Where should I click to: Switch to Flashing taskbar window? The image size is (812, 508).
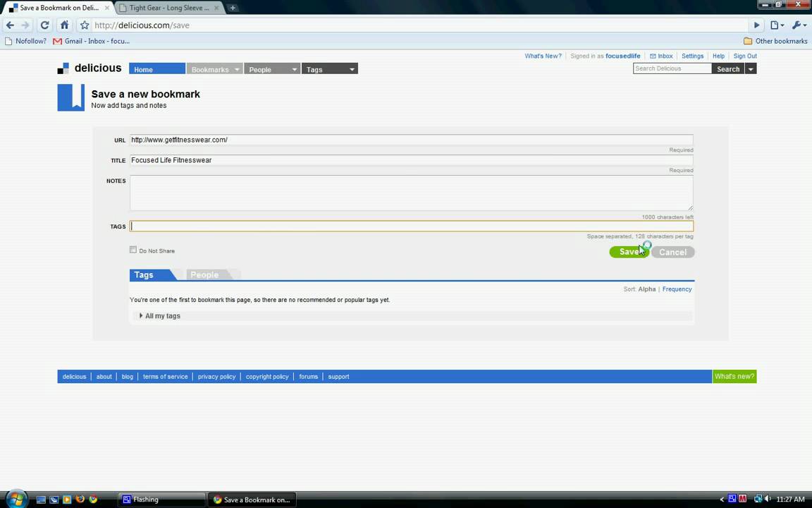(x=161, y=500)
